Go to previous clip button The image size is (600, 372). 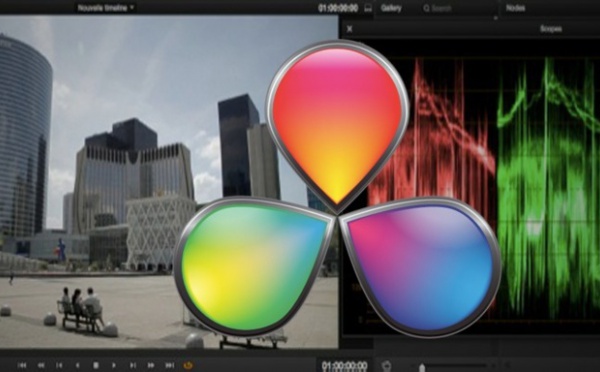59,365
